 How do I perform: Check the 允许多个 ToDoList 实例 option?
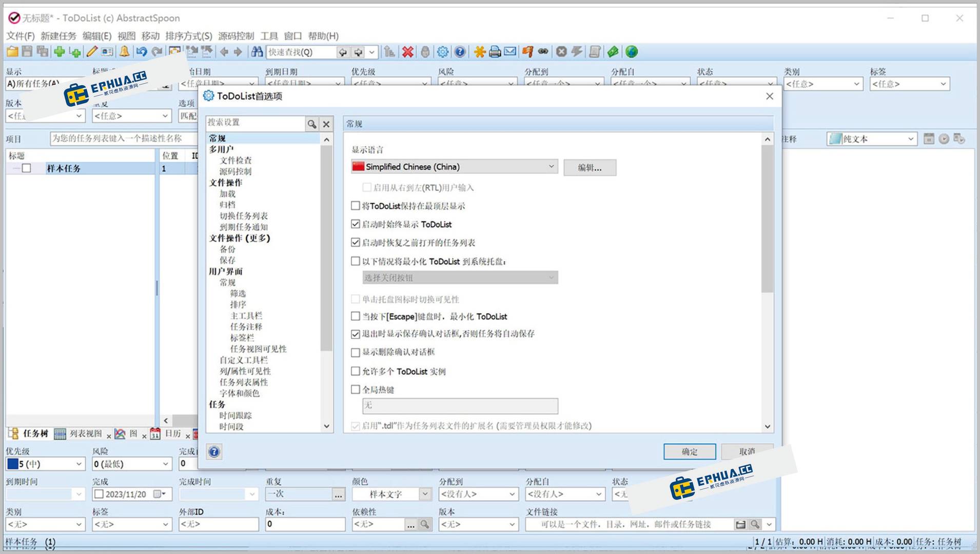coord(356,371)
